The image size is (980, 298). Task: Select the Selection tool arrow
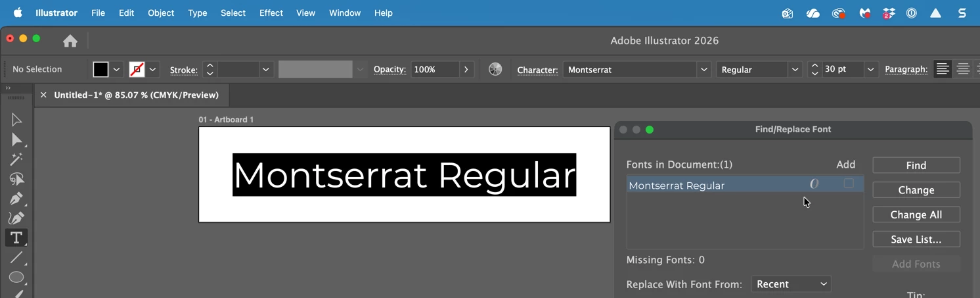tap(16, 120)
